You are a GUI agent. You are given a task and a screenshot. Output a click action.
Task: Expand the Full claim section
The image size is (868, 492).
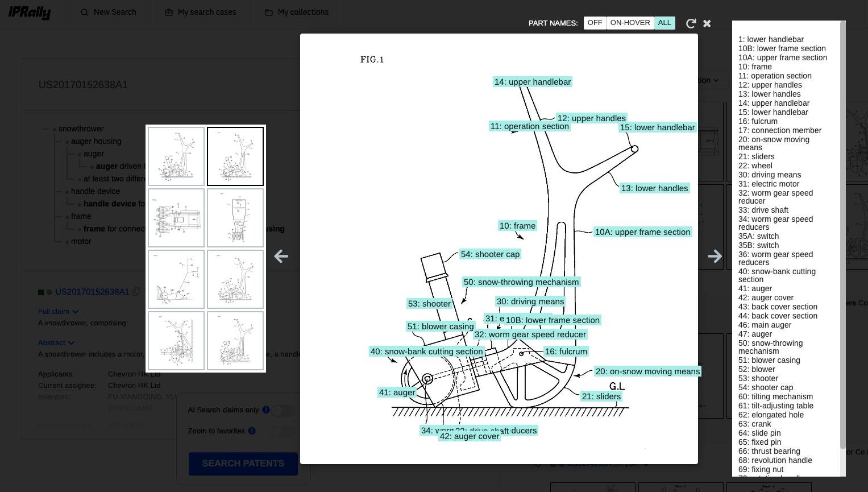58,312
